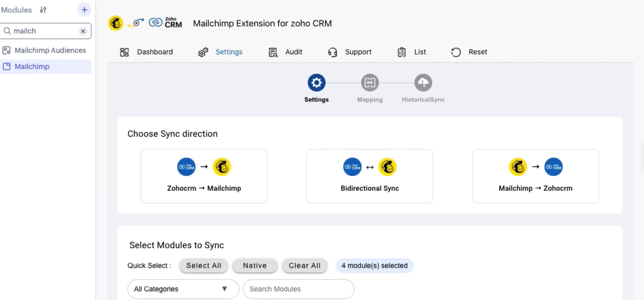
Task: Open the Mailchimp module in sidebar
Action: click(x=46, y=67)
